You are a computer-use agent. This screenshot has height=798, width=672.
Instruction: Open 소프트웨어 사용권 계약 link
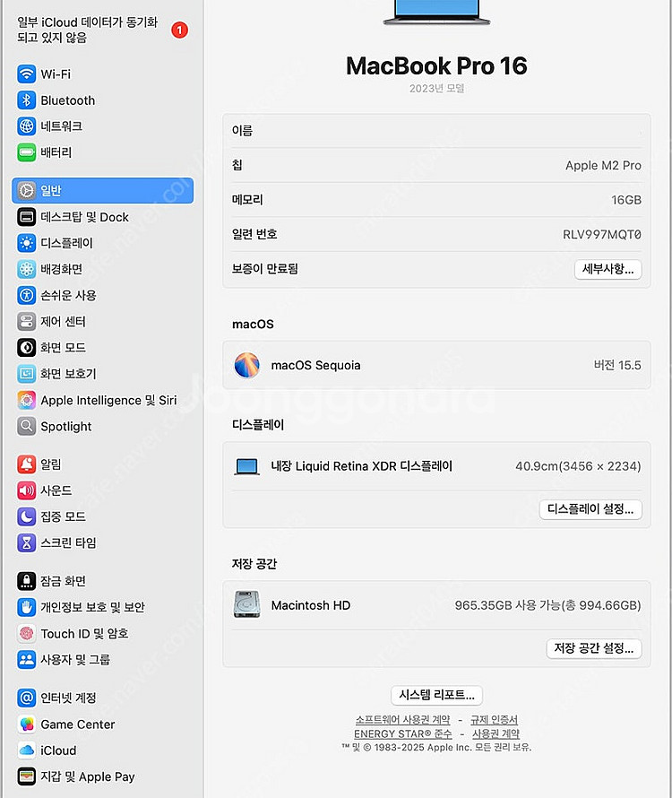403,720
